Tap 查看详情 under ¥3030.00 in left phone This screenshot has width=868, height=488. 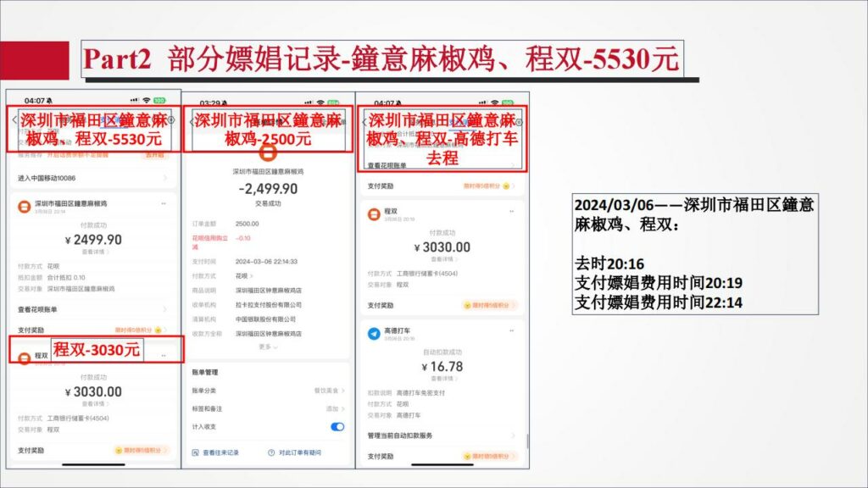[x=96, y=404]
